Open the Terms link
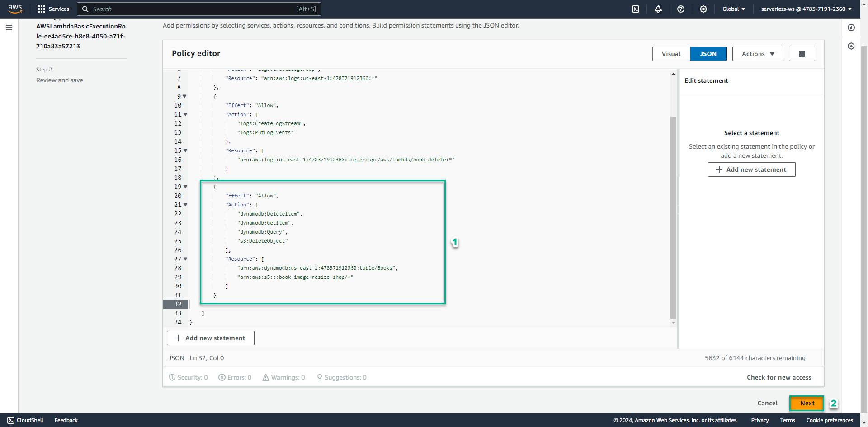 (x=787, y=420)
